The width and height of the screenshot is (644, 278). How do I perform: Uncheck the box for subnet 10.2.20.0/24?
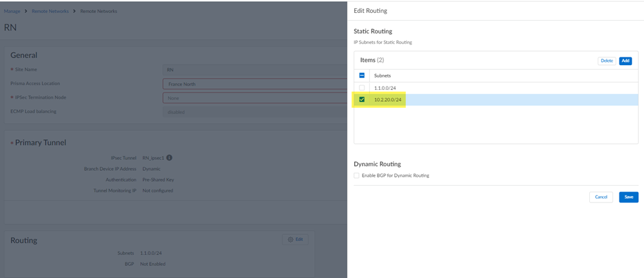362,99
